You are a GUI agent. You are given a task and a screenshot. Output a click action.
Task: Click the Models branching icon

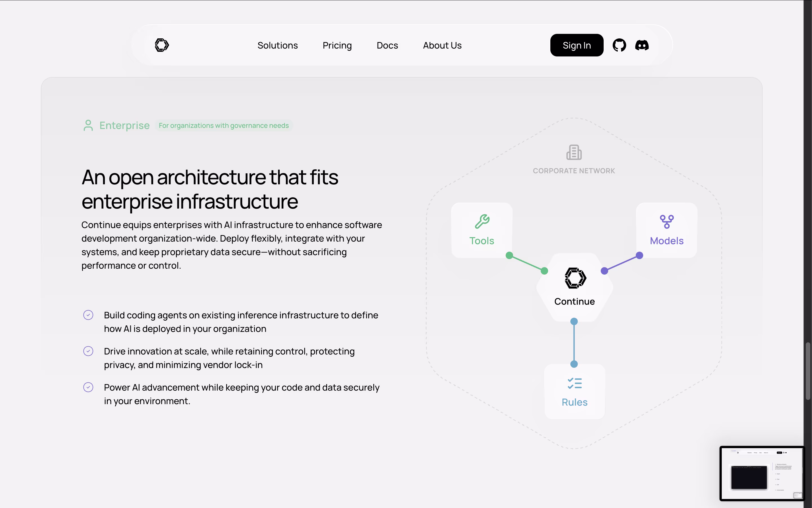click(667, 222)
